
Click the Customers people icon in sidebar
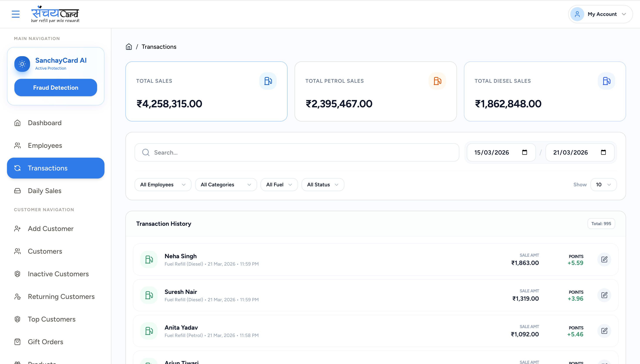click(17, 251)
